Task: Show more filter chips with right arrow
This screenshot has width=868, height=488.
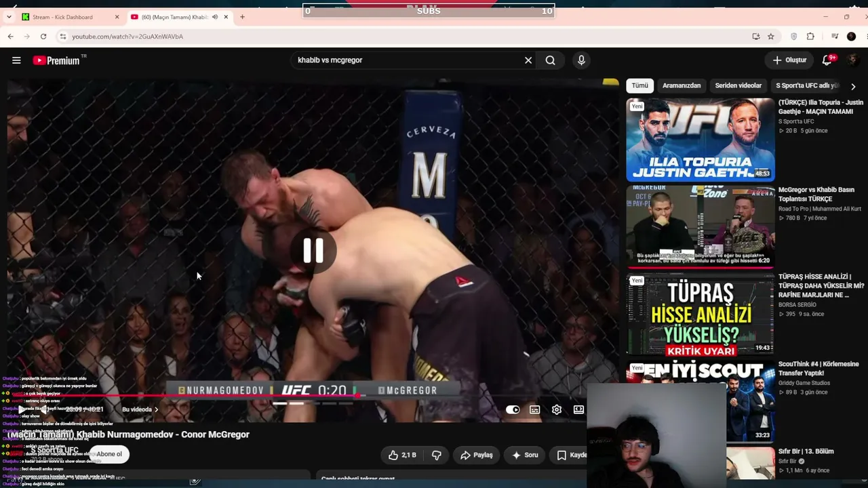Action: 853,86
